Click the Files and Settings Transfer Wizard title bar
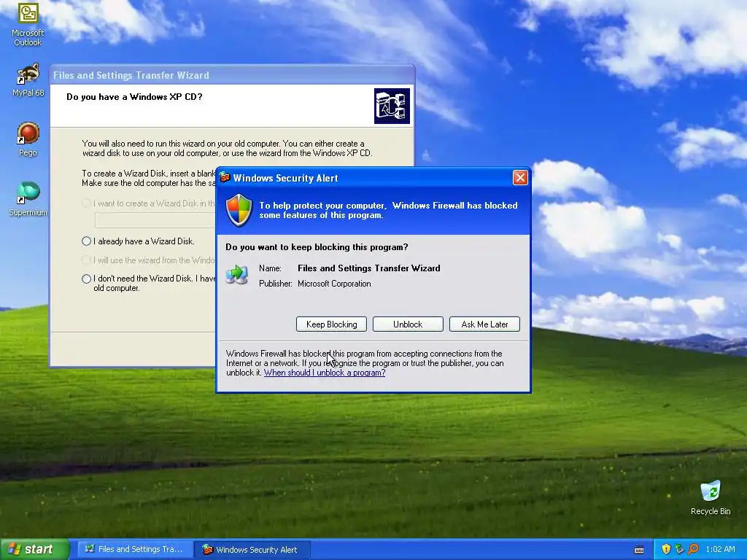This screenshot has width=747, height=560. pos(232,75)
